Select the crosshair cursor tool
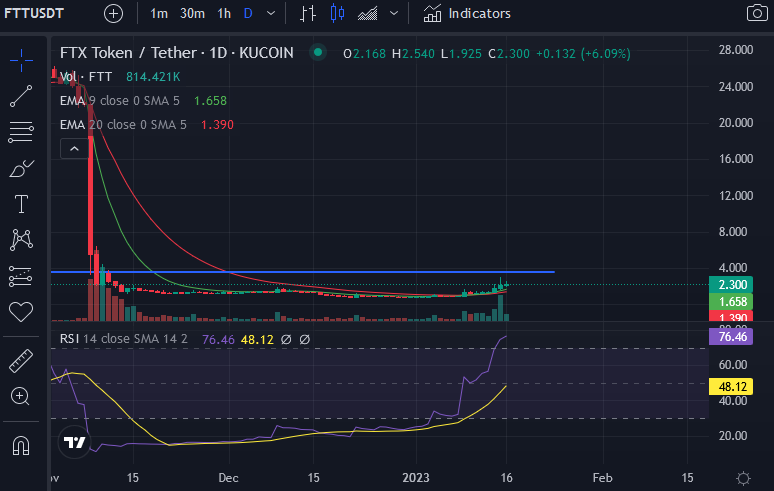The image size is (774, 491). (21, 59)
